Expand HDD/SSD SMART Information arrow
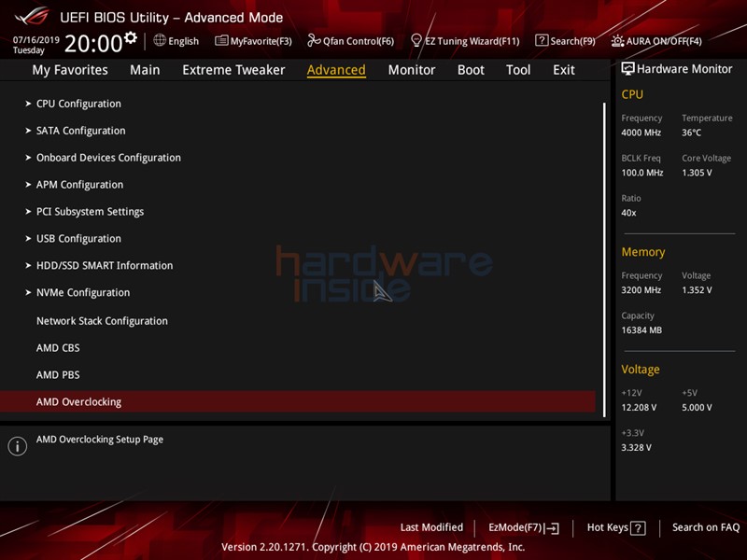Viewport: 747px width, 560px height. (28, 265)
